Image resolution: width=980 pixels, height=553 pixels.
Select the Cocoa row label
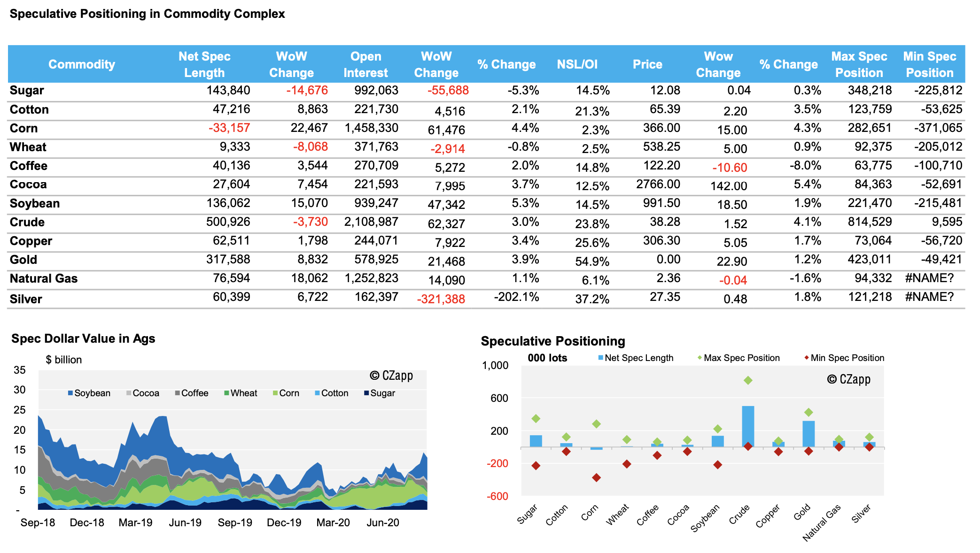tap(28, 184)
